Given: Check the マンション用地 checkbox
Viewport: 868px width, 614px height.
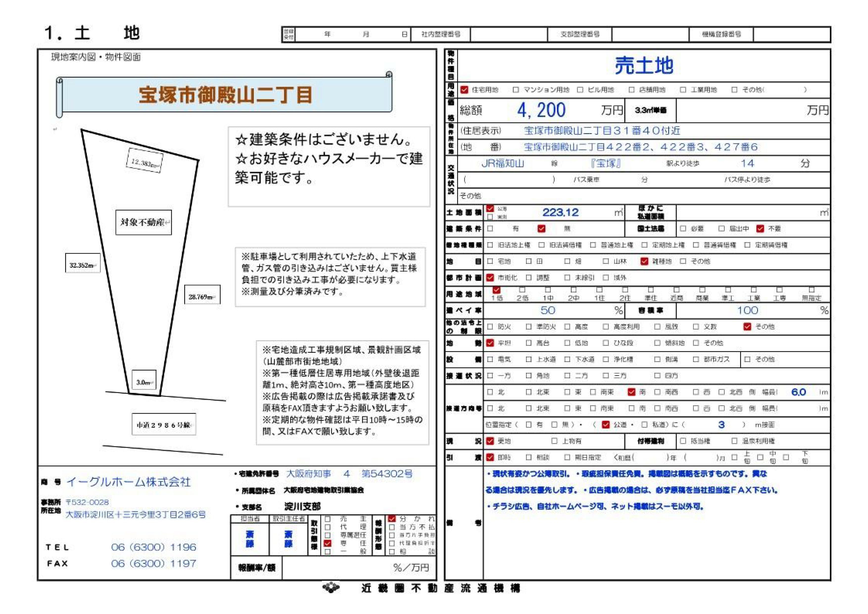Looking at the screenshot, I should click(516, 90).
